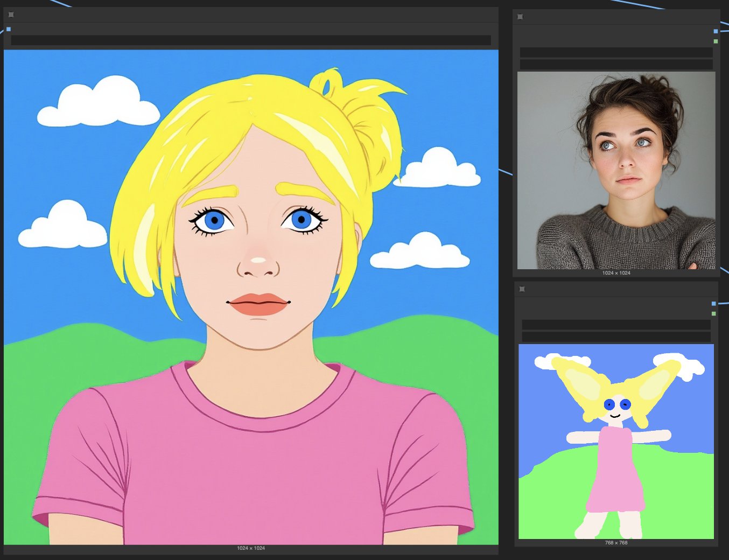Click the blue input slot on the cartoon portrait node
The image size is (729, 560).
(9, 29)
